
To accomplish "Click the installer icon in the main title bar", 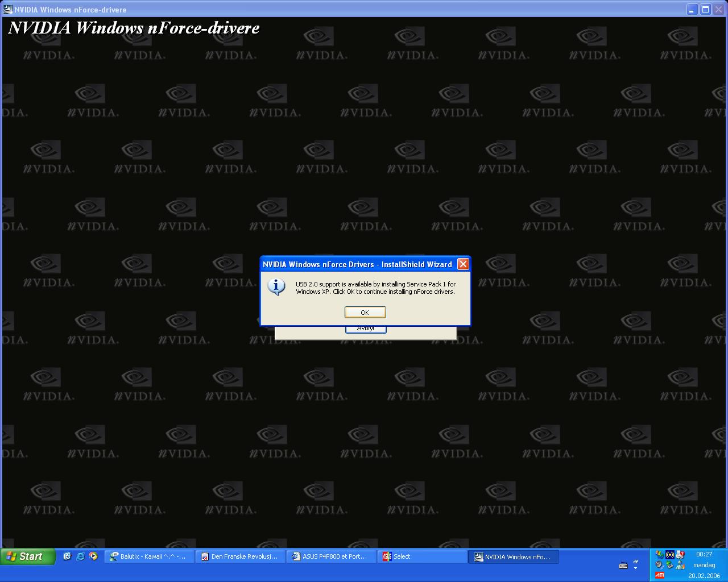I will (x=9, y=9).
